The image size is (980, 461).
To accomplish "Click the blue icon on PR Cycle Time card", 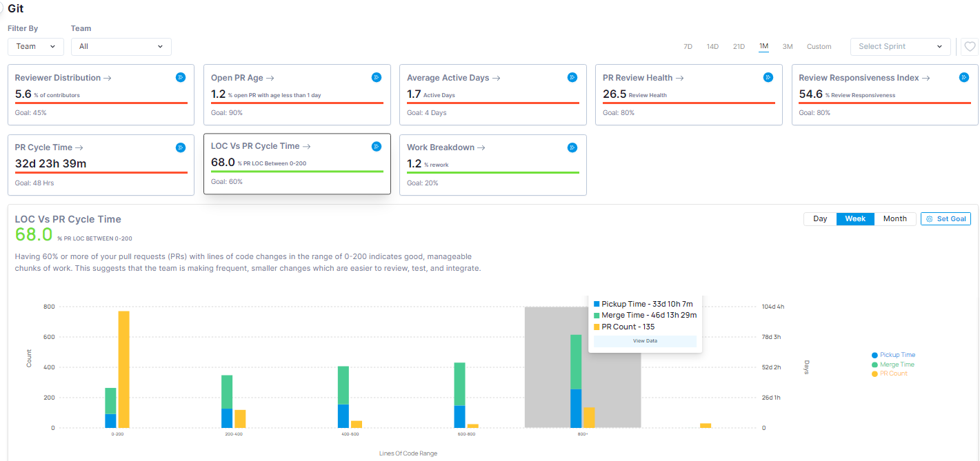I will tap(181, 147).
